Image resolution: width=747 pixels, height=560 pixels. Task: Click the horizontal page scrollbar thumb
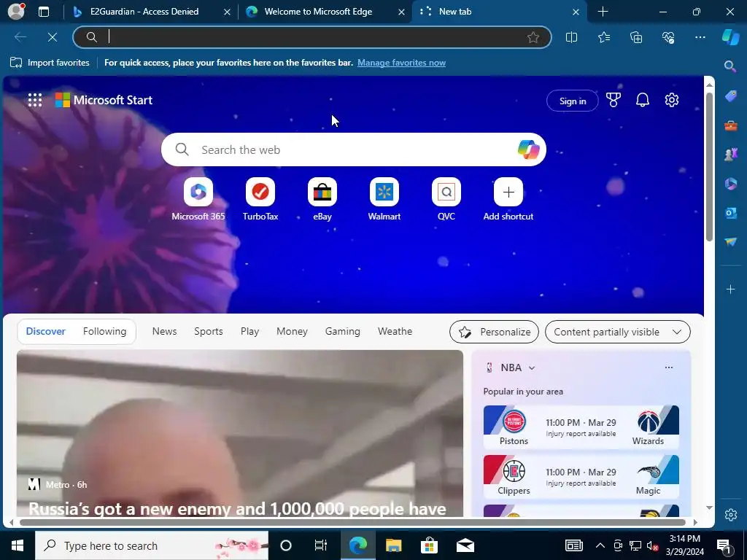pos(352,522)
